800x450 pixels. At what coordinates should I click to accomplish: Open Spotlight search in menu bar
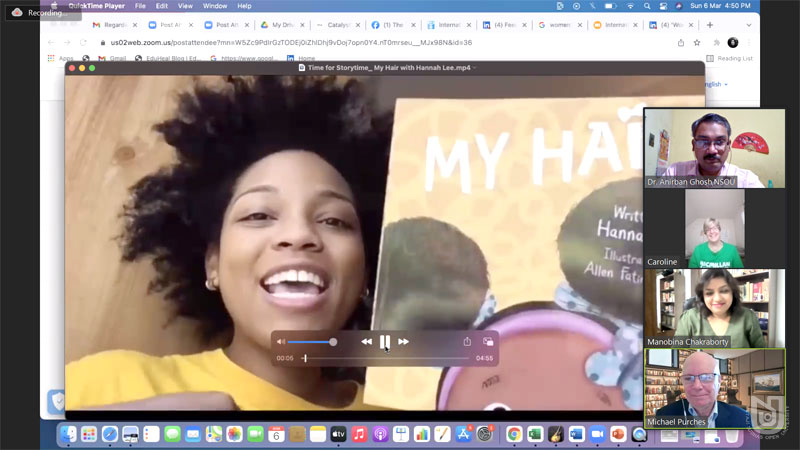pos(647,6)
